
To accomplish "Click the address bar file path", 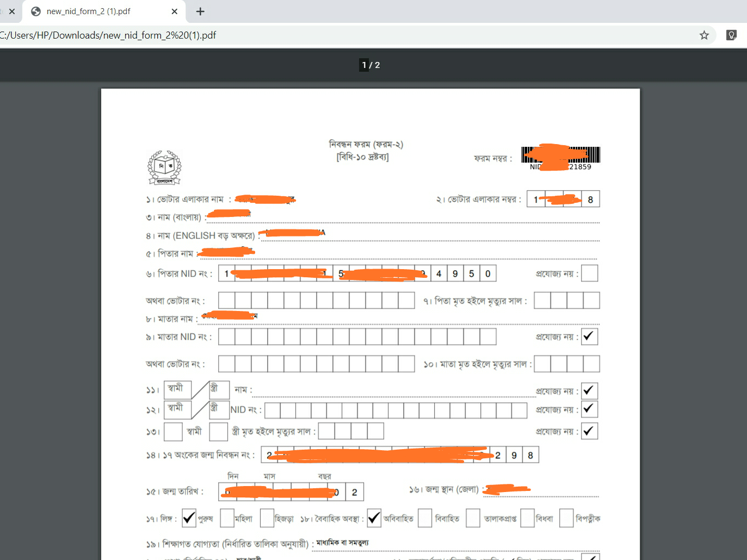I will point(108,35).
